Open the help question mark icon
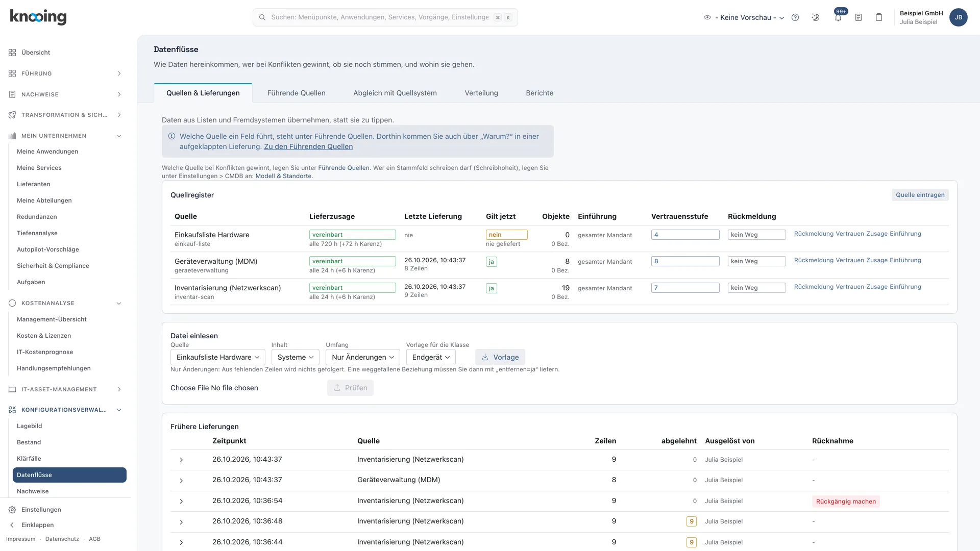Viewport: 980px width, 551px height. click(795, 17)
